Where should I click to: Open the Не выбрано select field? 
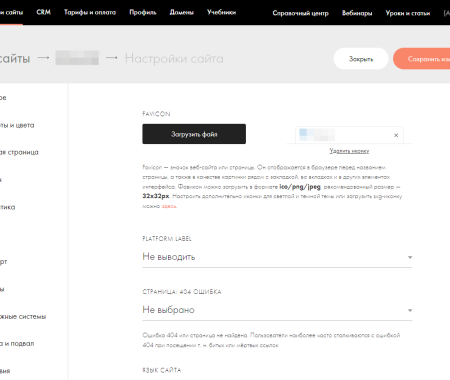(x=277, y=310)
